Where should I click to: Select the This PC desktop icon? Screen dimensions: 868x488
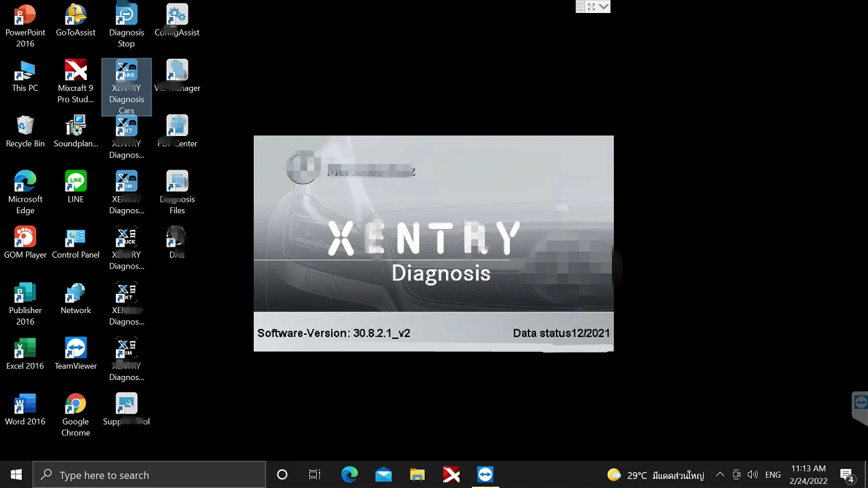point(25,76)
